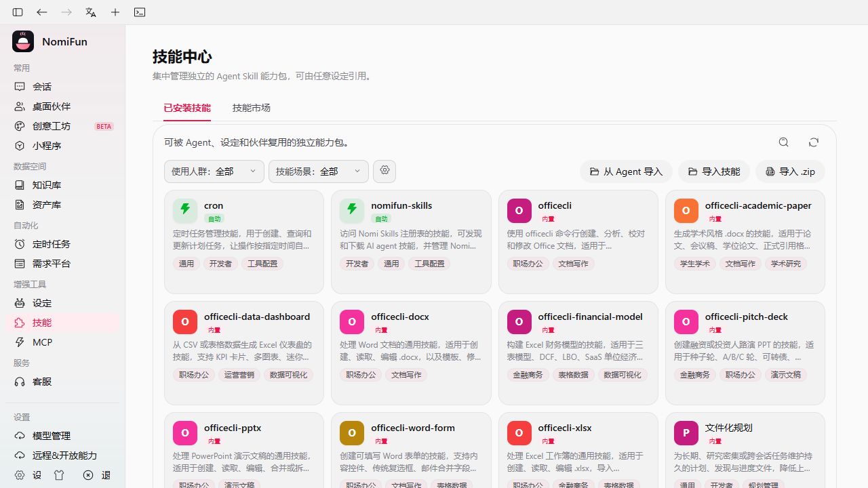Click the shirt theme icon
Image resolution: width=868 pixels, height=488 pixels.
[59, 475]
